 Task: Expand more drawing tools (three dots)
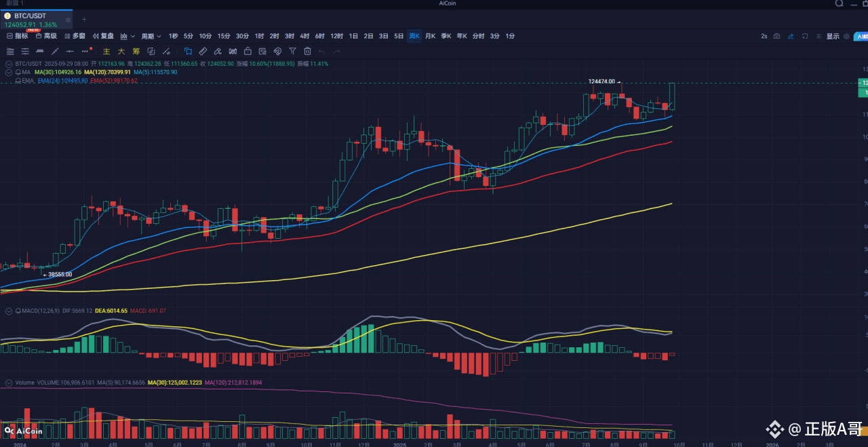pos(86,51)
